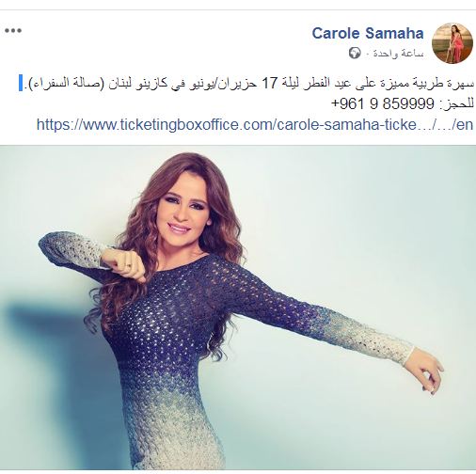Click the woman's face in the photo

pyautogui.click(x=180, y=210)
